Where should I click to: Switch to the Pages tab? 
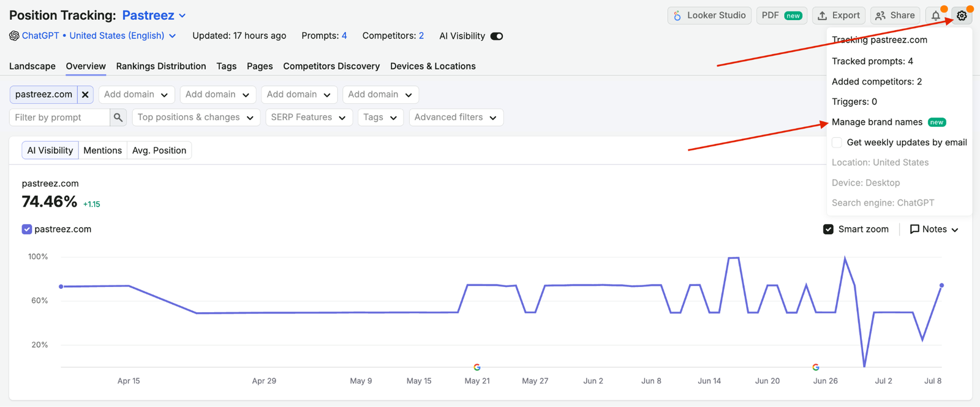260,66
